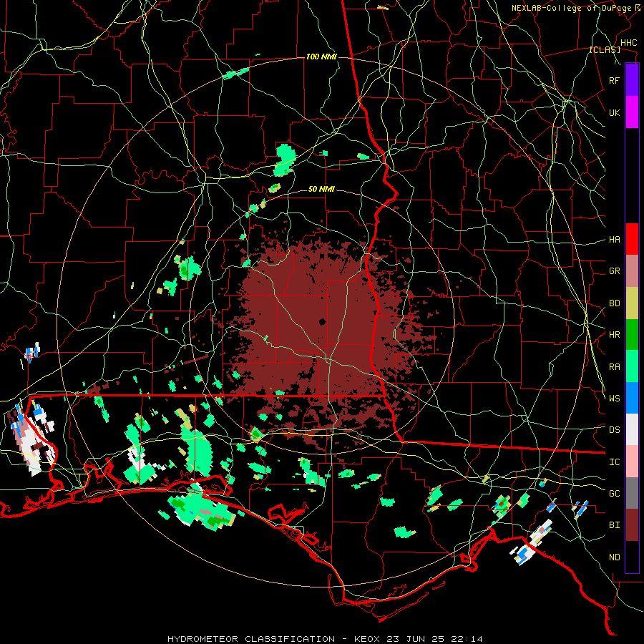Click the RF purple legend swatch
Screen dimensions: 644x644
632,80
